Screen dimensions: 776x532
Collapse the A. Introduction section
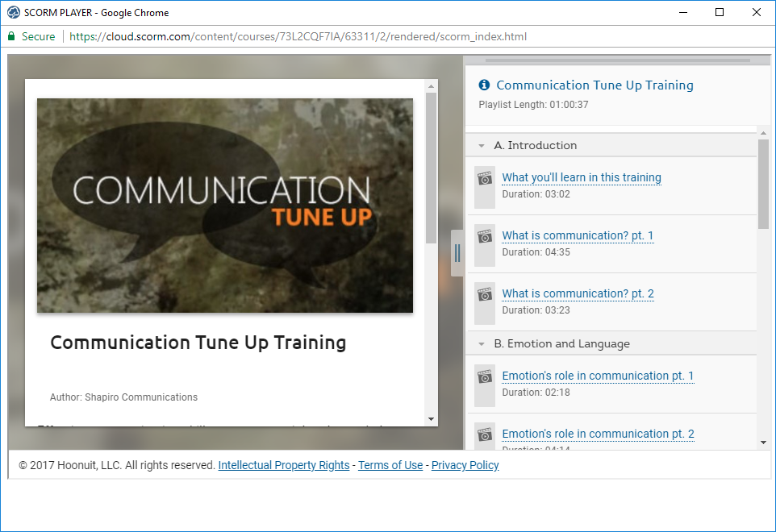pos(482,146)
